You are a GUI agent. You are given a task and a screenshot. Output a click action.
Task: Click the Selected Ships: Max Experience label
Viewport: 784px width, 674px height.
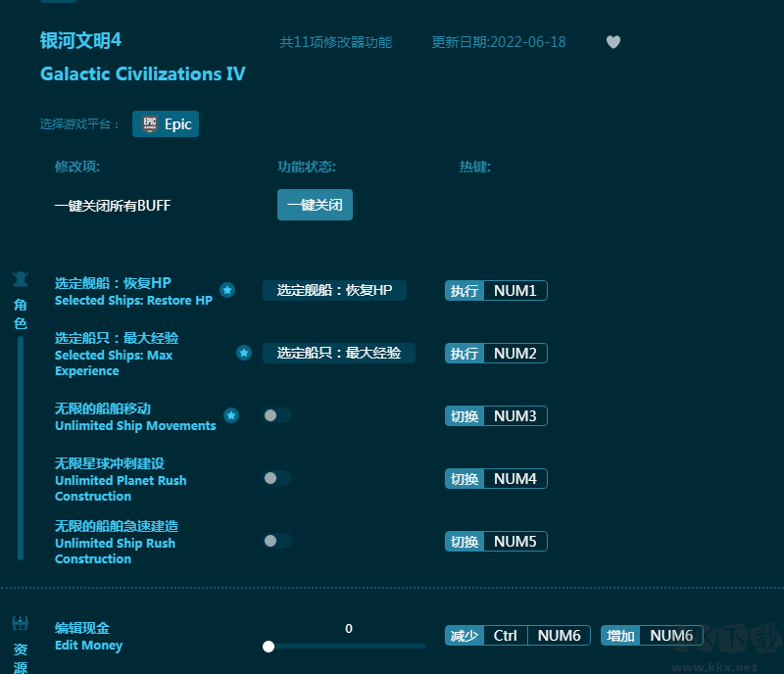coord(114,363)
